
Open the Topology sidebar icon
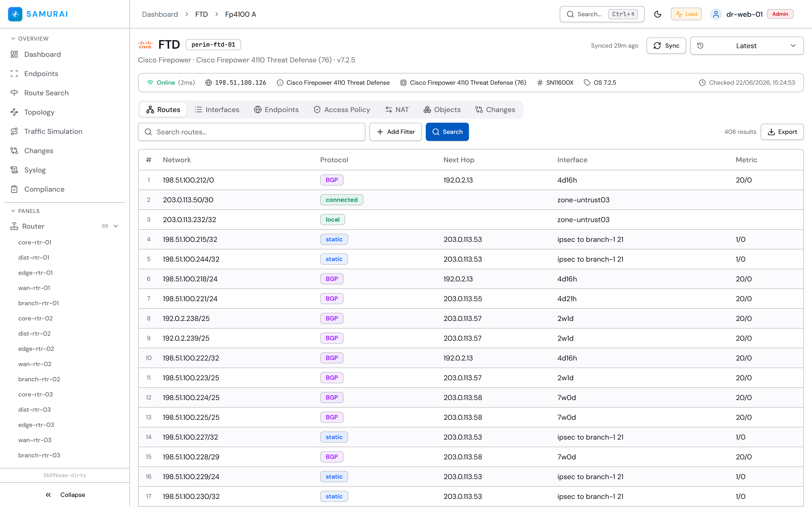click(14, 112)
